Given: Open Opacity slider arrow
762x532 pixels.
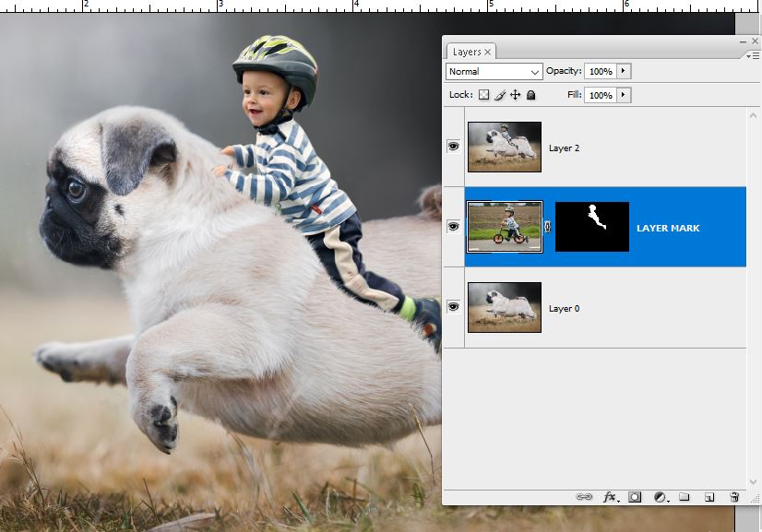Looking at the screenshot, I should point(624,71).
